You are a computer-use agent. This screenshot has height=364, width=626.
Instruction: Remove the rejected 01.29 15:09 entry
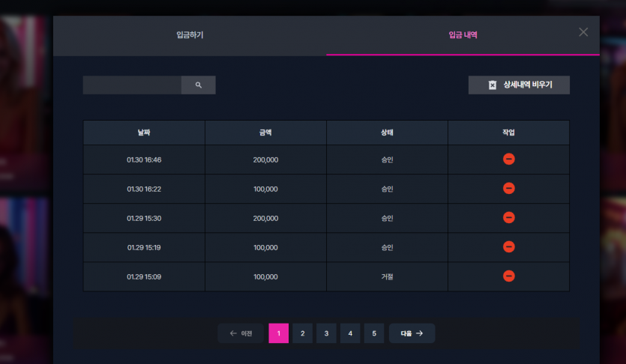(x=508, y=276)
